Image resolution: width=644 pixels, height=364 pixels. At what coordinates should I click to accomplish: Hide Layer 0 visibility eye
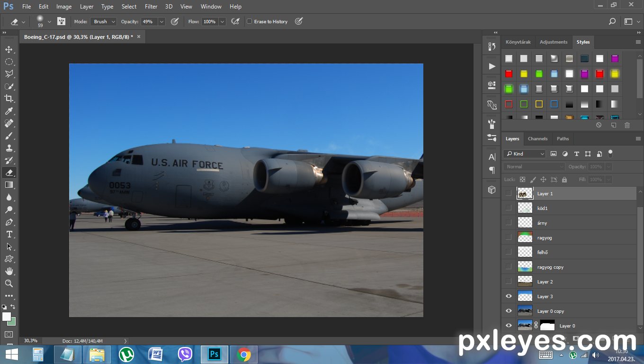pos(509,326)
